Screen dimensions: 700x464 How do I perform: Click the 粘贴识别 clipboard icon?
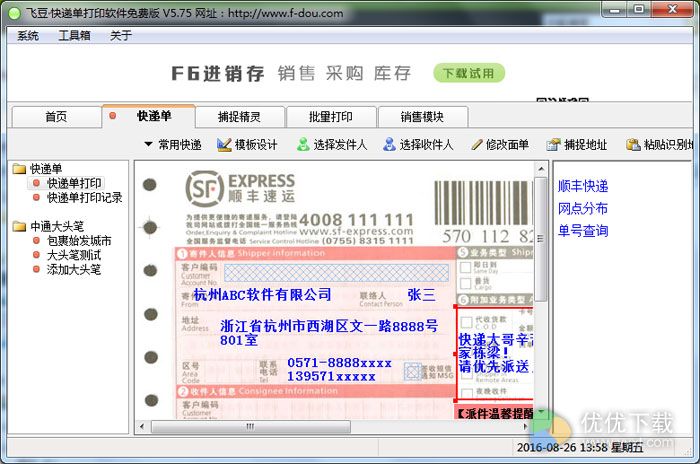pyautogui.click(x=633, y=144)
